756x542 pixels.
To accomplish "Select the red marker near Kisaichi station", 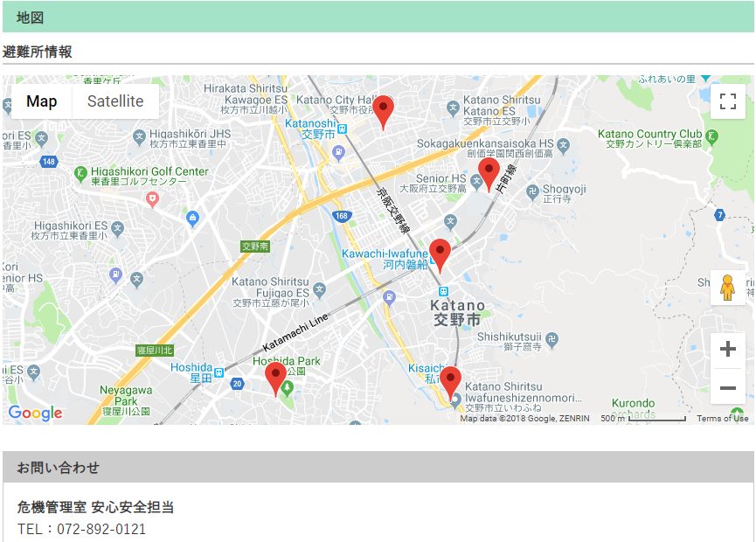I will [450, 384].
